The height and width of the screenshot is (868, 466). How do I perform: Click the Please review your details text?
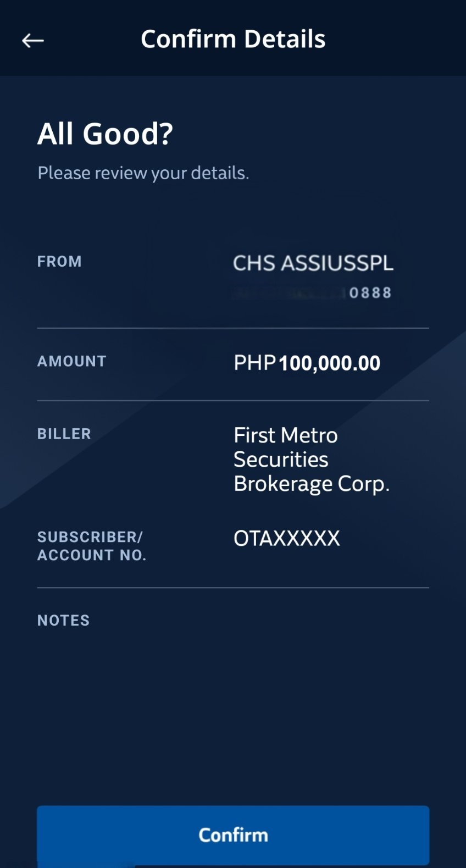pos(143,173)
